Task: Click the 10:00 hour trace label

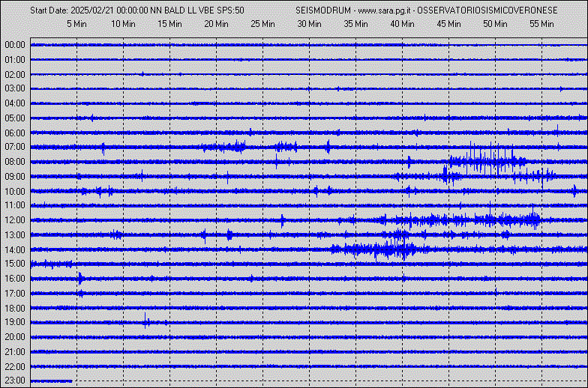Action: [x=15, y=192]
